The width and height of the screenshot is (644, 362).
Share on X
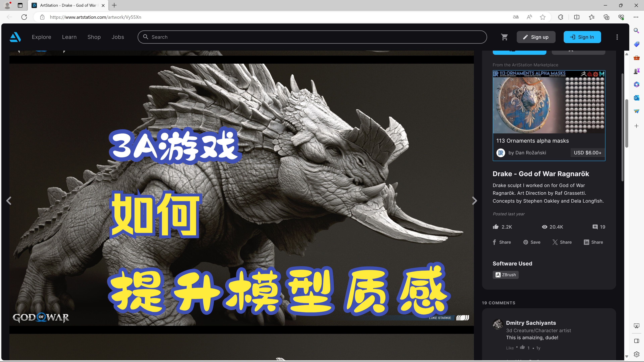pyautogui.click(x=562, y=242)
